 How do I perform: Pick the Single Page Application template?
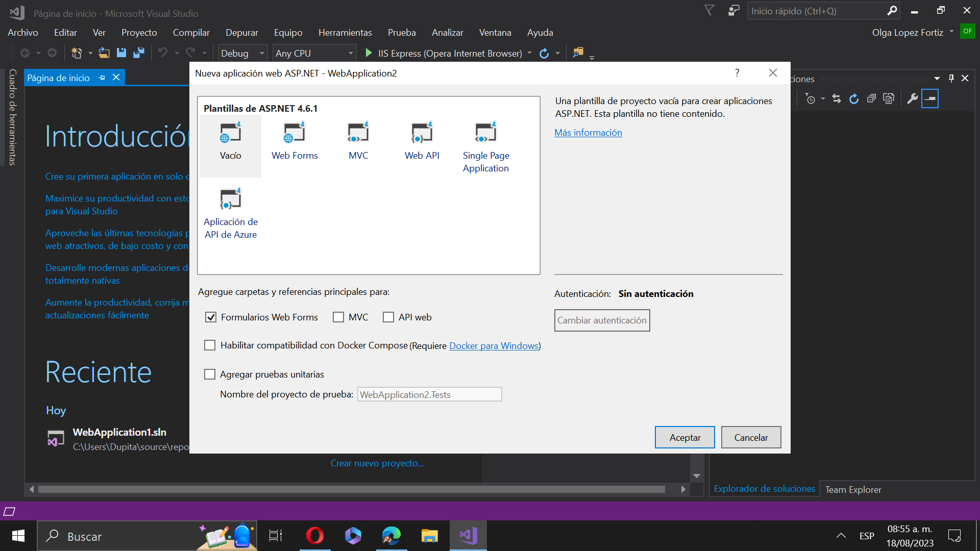[x=485, y=133]
